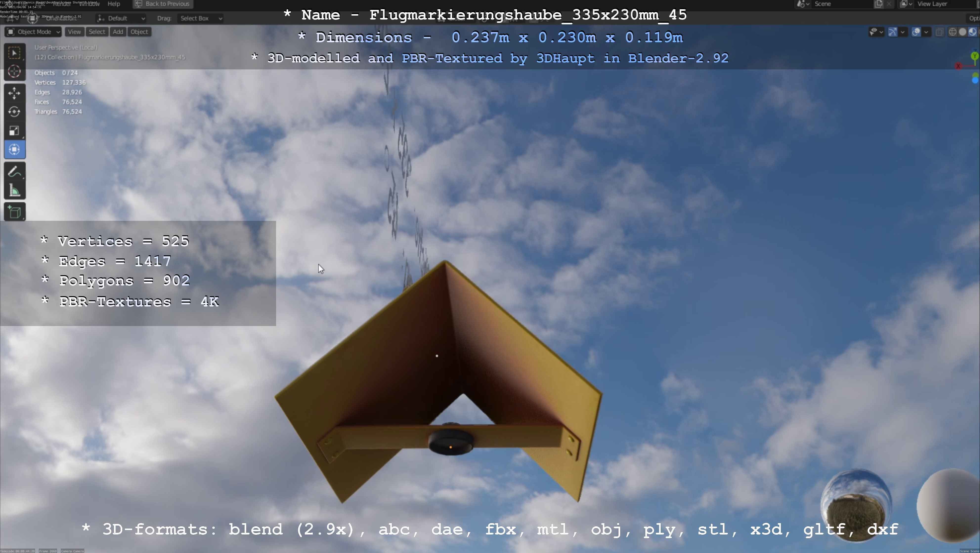Click the 'User Perspective (Local)' label

[x=66, y=47]
